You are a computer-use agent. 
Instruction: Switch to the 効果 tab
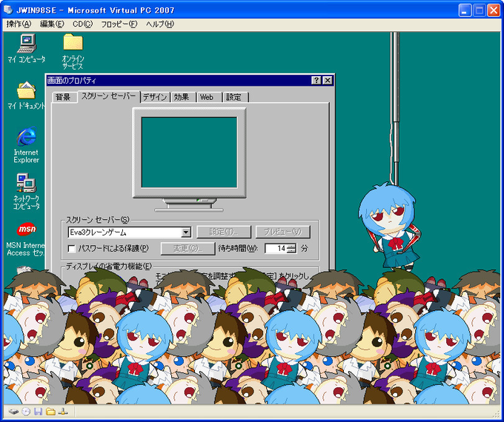tap(183, 97)
